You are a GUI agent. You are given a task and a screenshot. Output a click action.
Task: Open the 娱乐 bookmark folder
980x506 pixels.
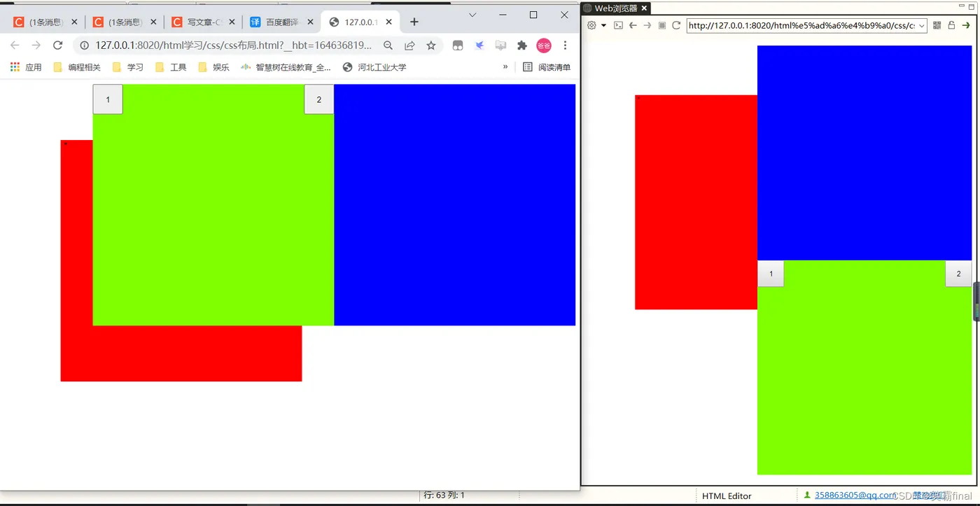coord(213,67)
